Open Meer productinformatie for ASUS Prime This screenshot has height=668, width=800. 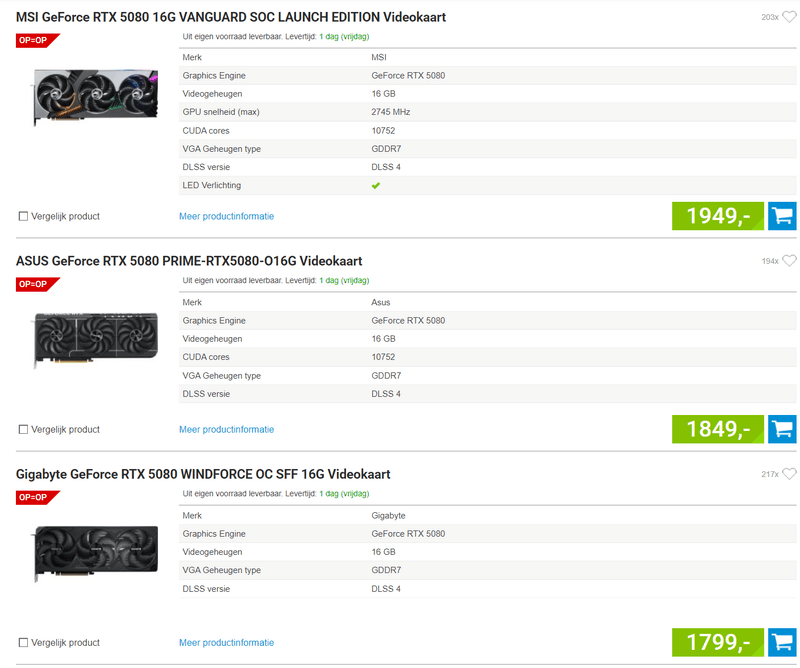[x=227, y=430]
